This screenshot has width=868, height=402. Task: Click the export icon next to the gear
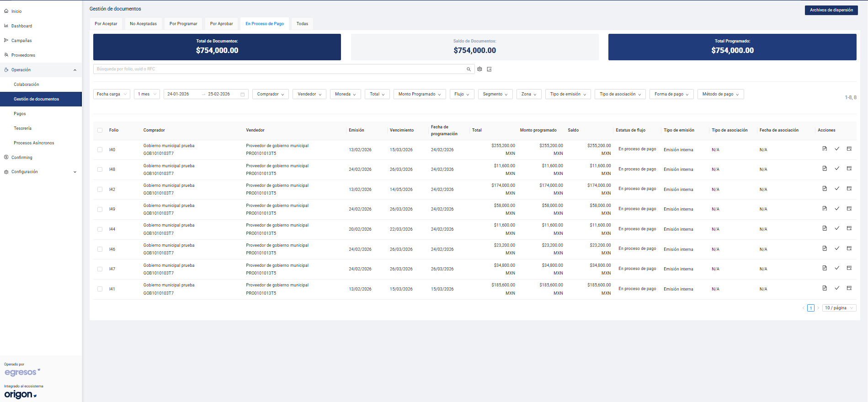click(489, 69)
